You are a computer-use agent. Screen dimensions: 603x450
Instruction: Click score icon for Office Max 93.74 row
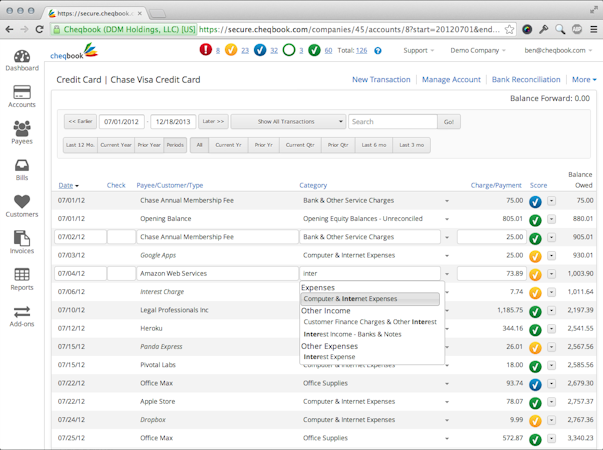(535, 384)
